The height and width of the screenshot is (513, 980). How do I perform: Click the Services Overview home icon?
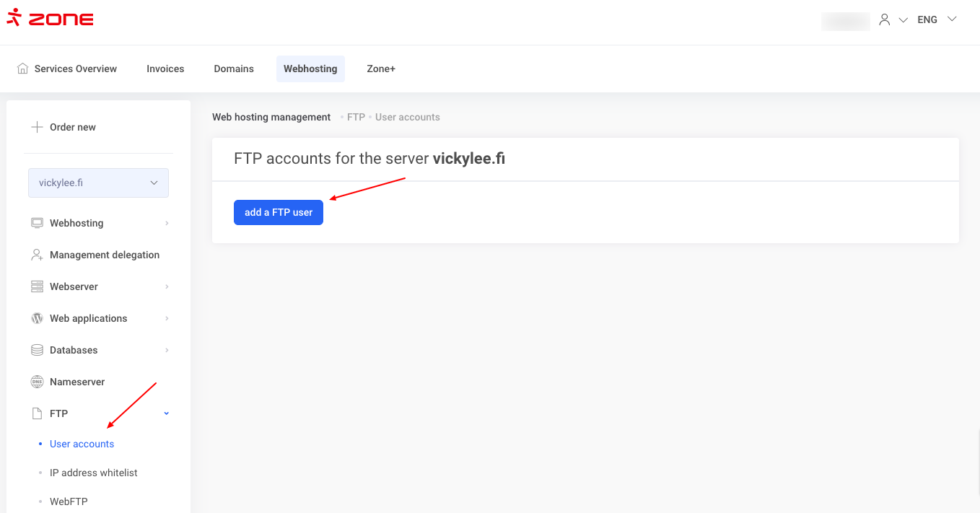tap(23, 69)
